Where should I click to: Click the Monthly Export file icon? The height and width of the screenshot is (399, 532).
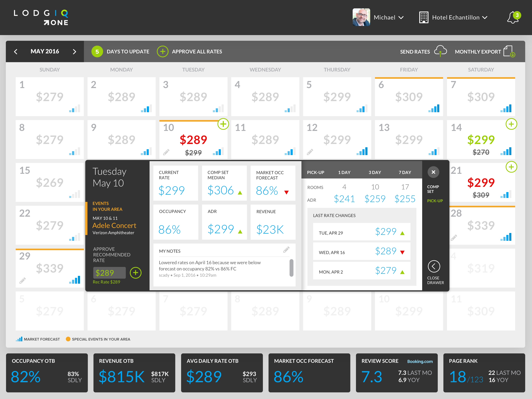click(509, 51)
